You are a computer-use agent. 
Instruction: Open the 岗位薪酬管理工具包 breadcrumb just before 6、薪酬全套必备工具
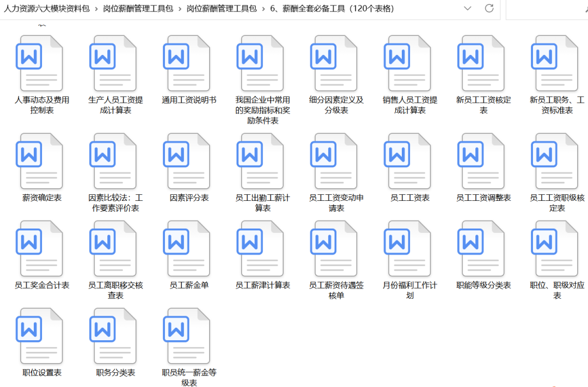tap(222, 9)
